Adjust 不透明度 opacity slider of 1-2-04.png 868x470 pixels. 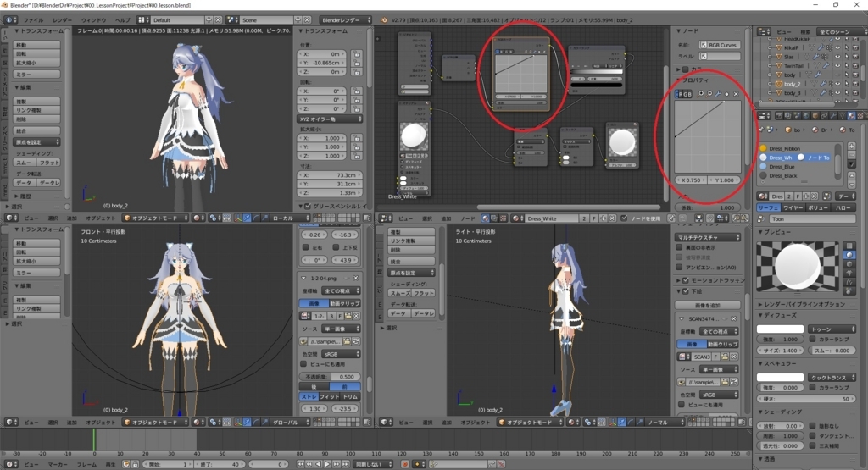(x=331, y=377)
